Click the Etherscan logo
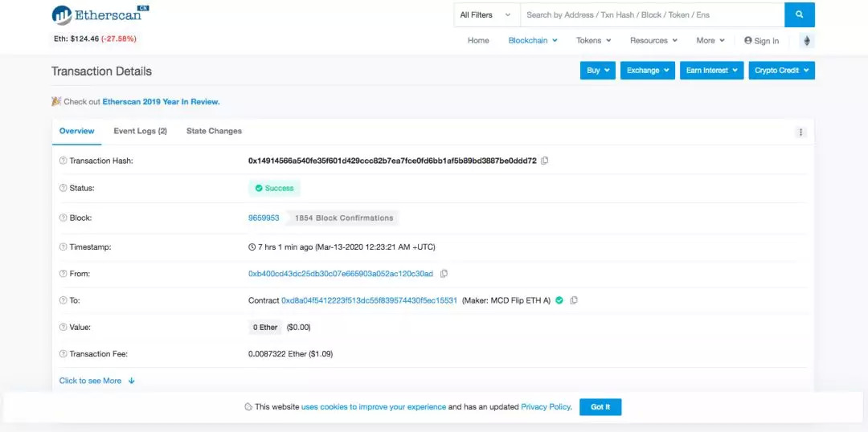868x432 pixels. click(x=100, y=14)
